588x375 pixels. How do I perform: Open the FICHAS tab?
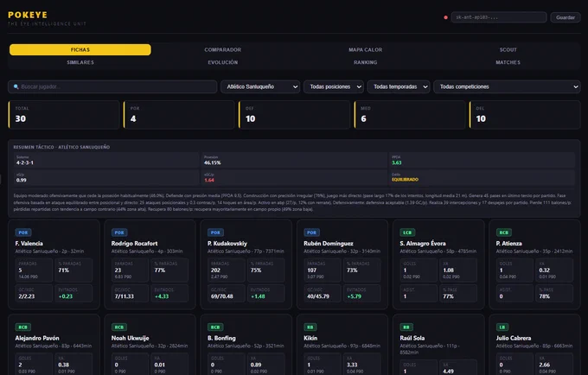pyautogui.click(x=80, y=49)
